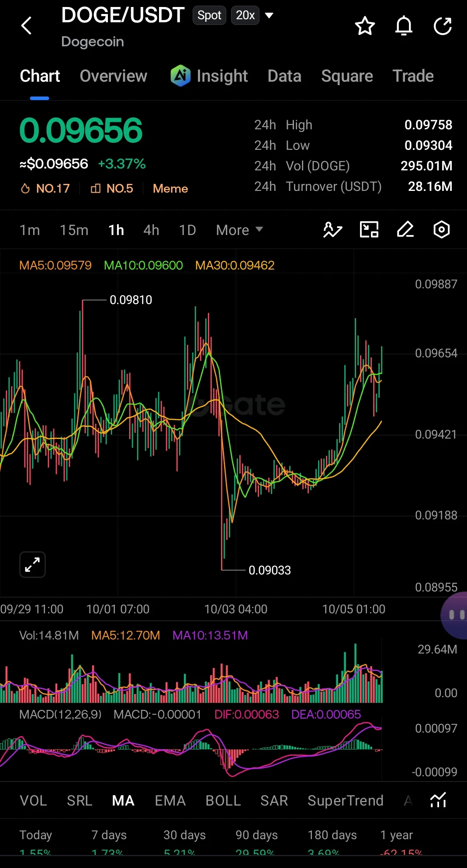
Task: Tap the picture-in-picture chart icon
Action: [369, 229]
